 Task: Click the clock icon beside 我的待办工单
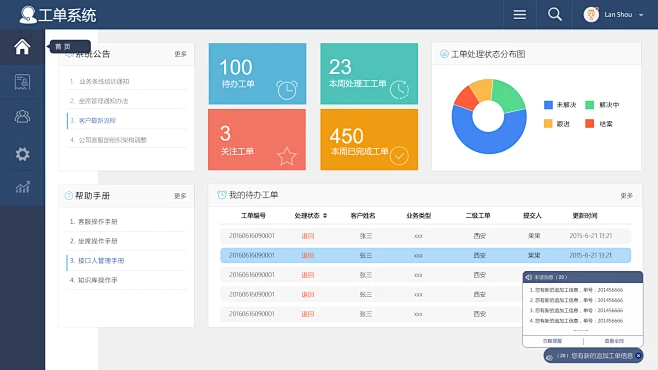[x=222, y=195]
